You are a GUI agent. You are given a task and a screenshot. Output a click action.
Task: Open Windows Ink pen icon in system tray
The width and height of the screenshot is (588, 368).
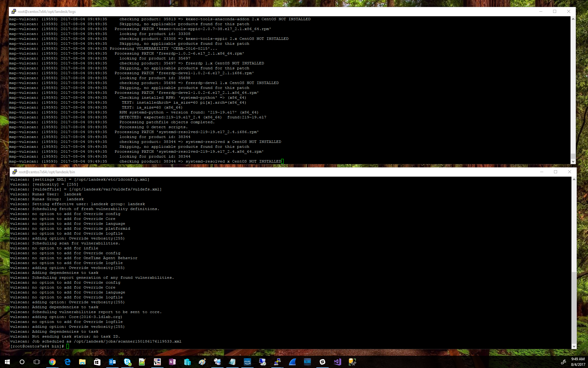pyautogui.click(x=563, y=362)
